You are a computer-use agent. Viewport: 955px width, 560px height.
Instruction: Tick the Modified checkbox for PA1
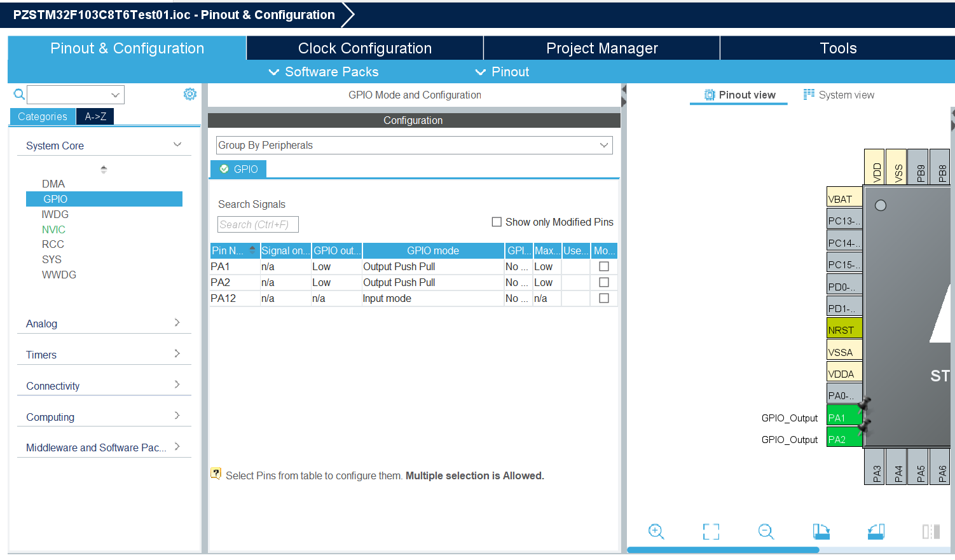tap(604, 266)
